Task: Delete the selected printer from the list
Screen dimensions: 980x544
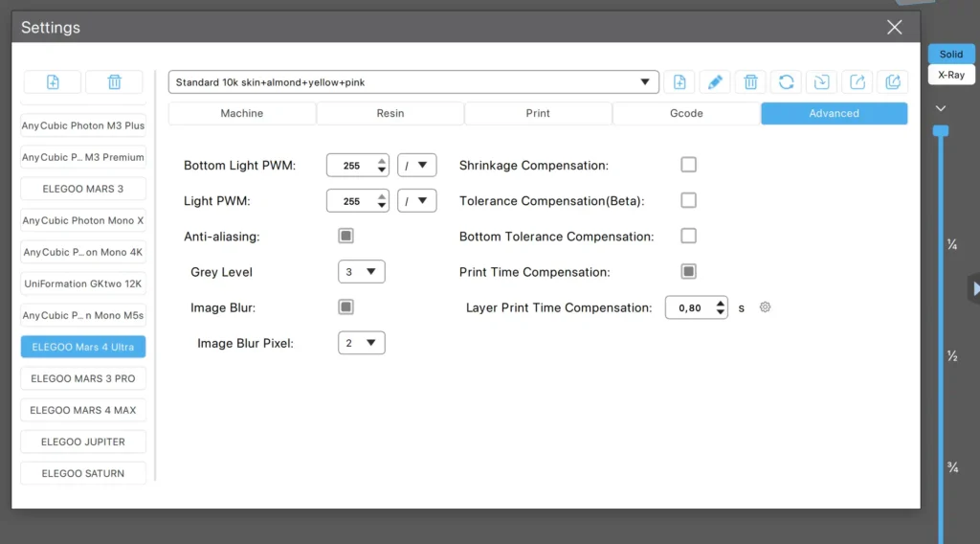Action: pyautogui.click(x=114, y=82)
